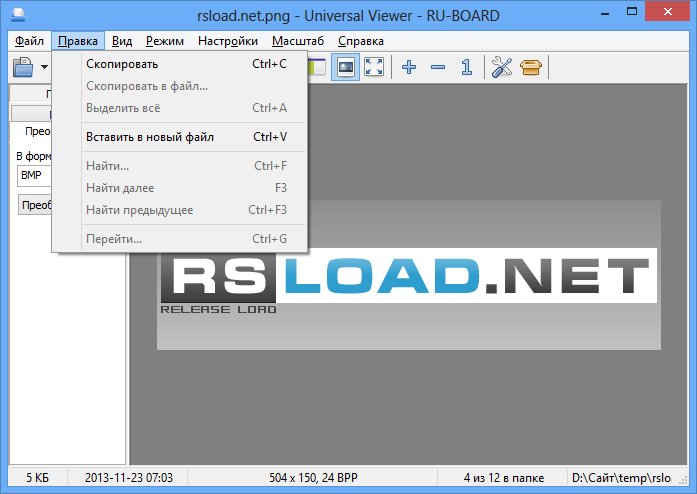Expand the open-file dropdown arrow
The height and width of the screenshot is (494, 697).
click(x=44, y=68)
